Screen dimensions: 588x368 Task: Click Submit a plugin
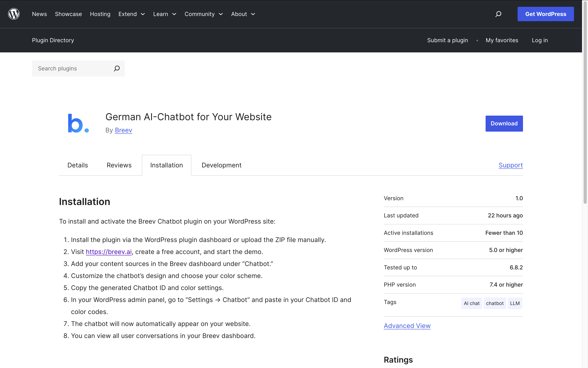tap(448, 40)
